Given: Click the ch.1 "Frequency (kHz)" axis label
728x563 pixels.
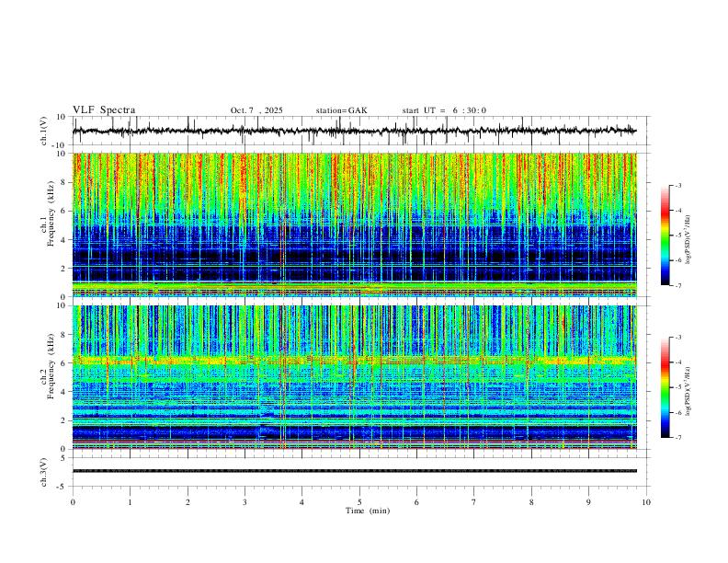Looking at the screenshot, I should tap(51, 213).
